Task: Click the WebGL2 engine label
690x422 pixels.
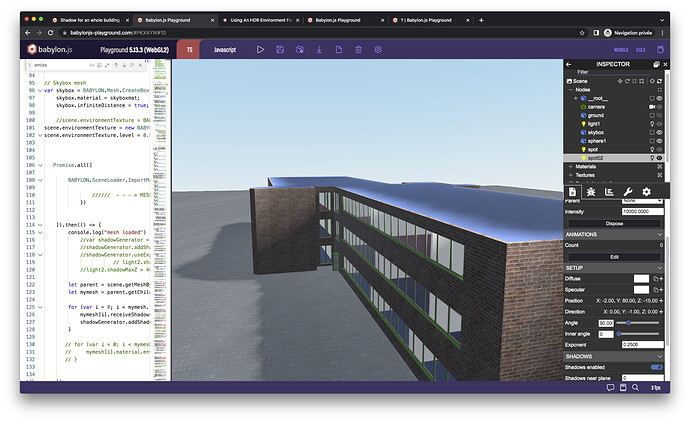Action: tap(621, 50)
